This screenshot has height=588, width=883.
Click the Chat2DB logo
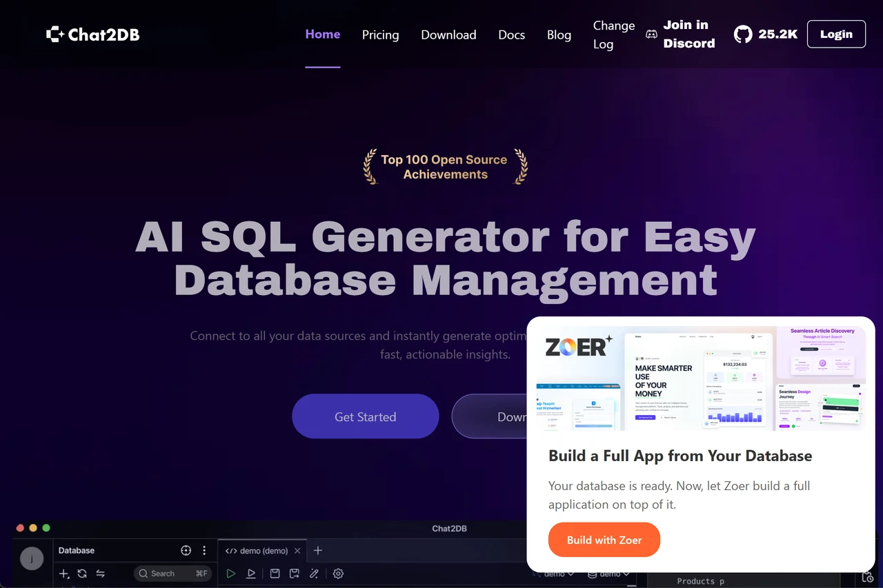tap(92, 34)
